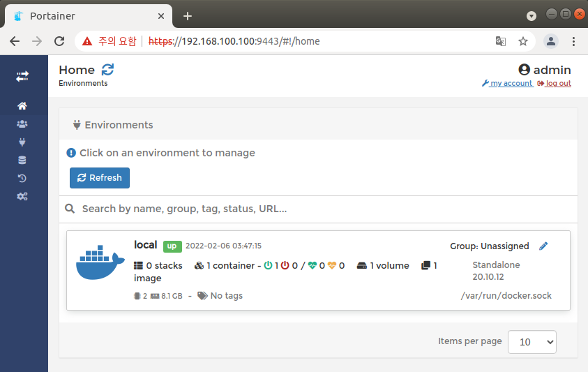588x372 pixels.
Task: Open the browser three-dot menu
Action: pyautogui.click(x=573, y=41)
